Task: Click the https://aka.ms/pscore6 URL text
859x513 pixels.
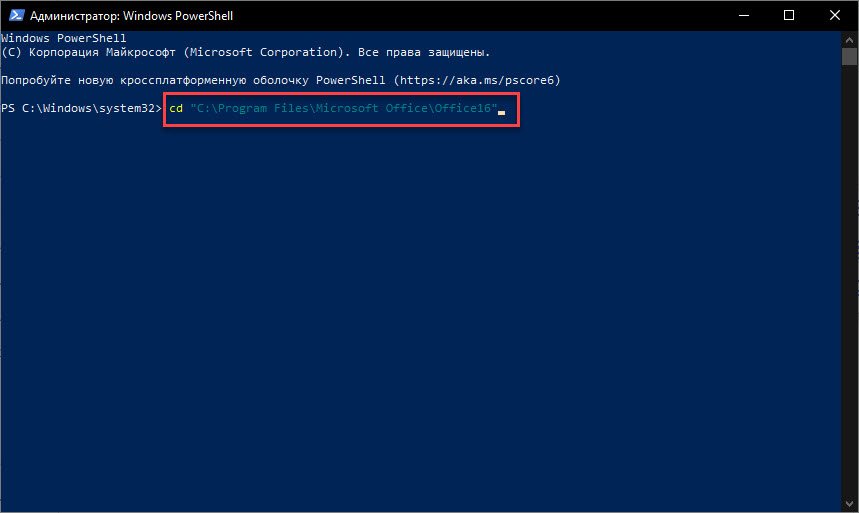Action: [477, 80]
